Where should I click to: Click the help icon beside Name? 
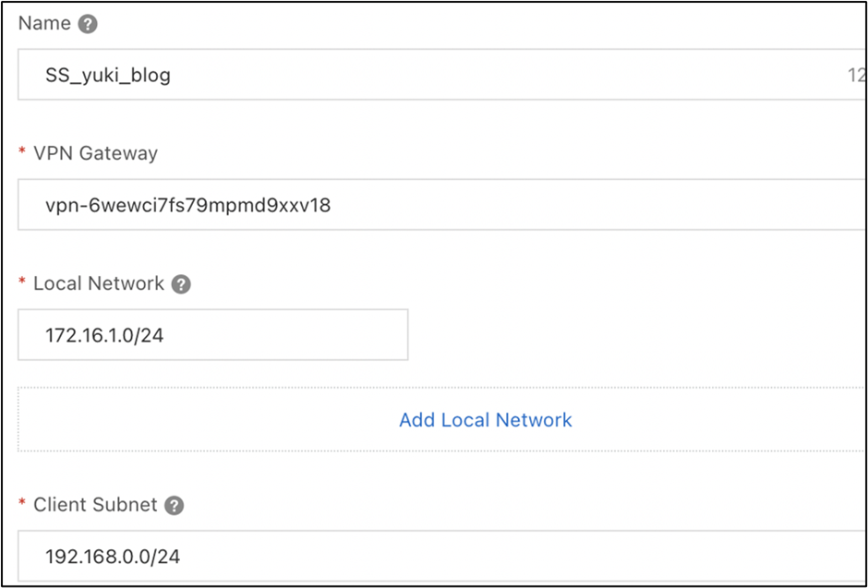point(88,24)
